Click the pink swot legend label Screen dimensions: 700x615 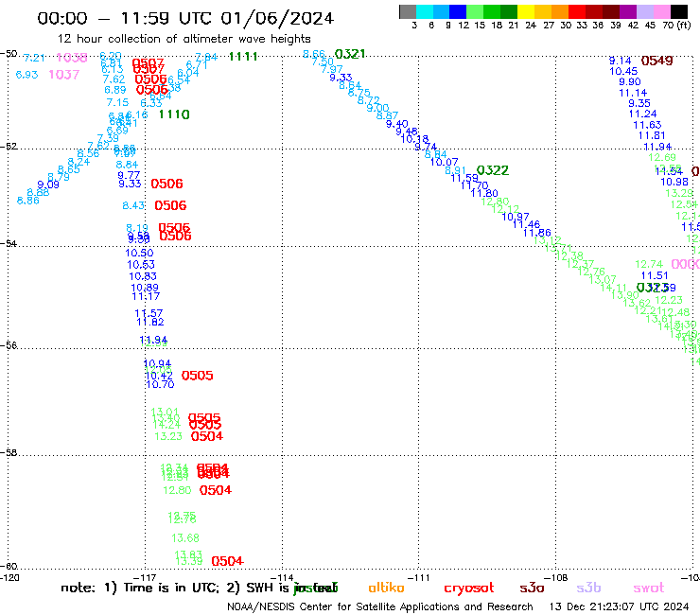point(649,588)
